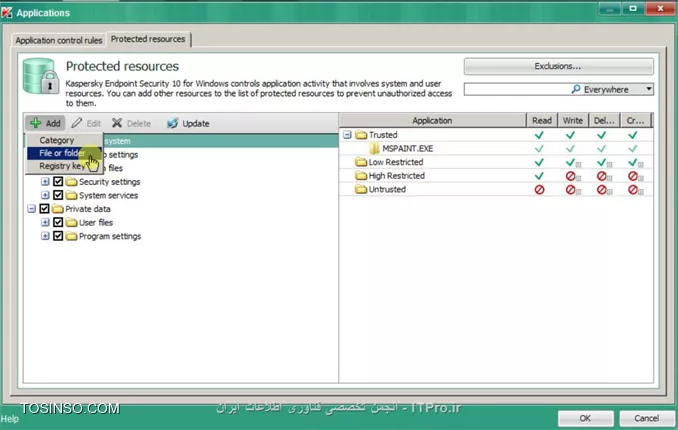Select the User files tree label
The height and width of the screenshot is (430, 678).
(96, 222)
